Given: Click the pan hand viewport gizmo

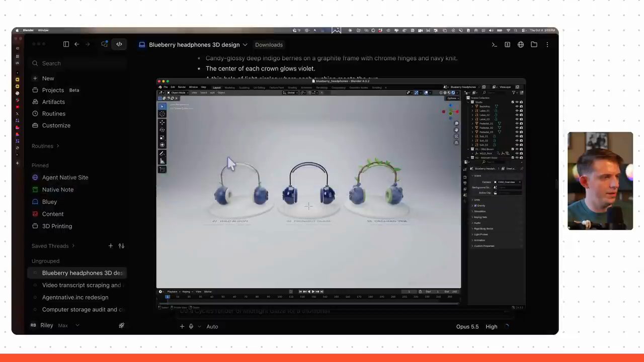Looking at the screenshot, I should click(456, 130).
